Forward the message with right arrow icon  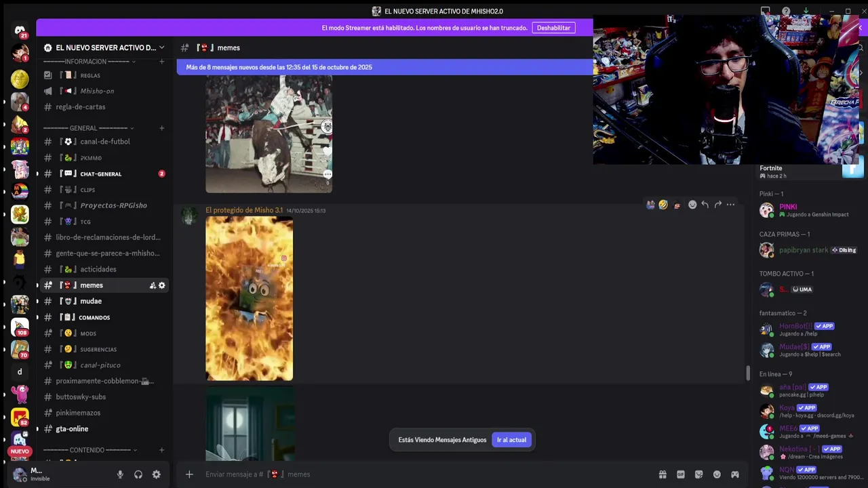pyautogui.click(x=718, y=205)
